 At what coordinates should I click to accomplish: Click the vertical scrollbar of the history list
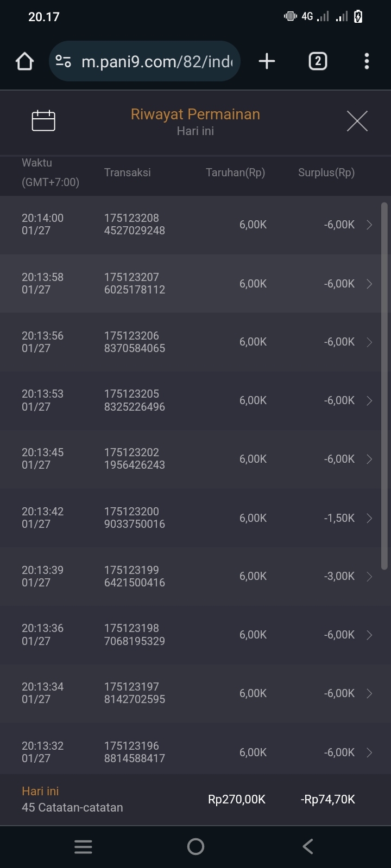coord(384,385)
